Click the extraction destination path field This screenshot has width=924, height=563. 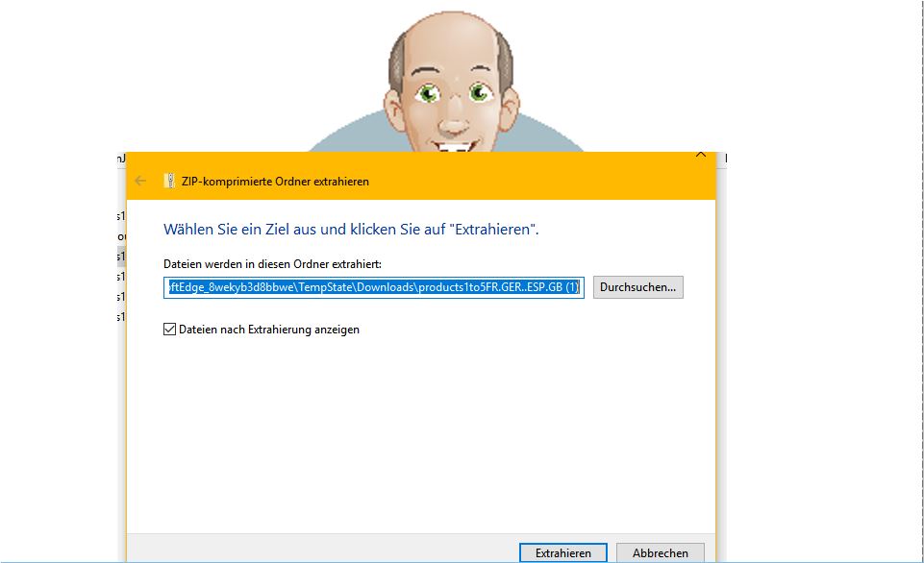(373, 287)
